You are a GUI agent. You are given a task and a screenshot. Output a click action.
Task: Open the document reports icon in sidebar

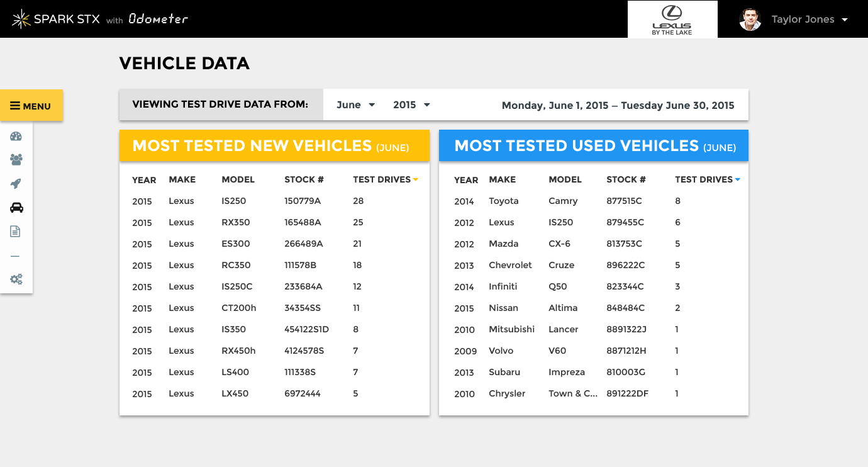click(x=16, y=232)
